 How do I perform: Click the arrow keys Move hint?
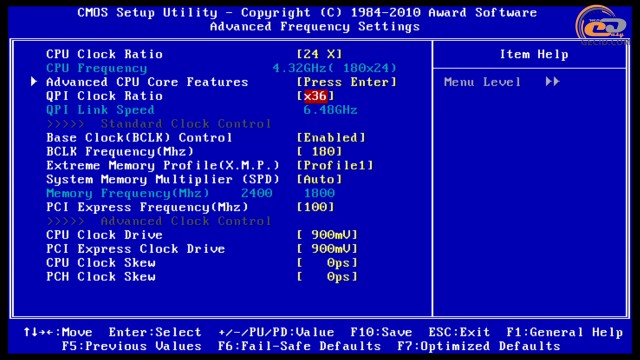(x=58, y=332)
